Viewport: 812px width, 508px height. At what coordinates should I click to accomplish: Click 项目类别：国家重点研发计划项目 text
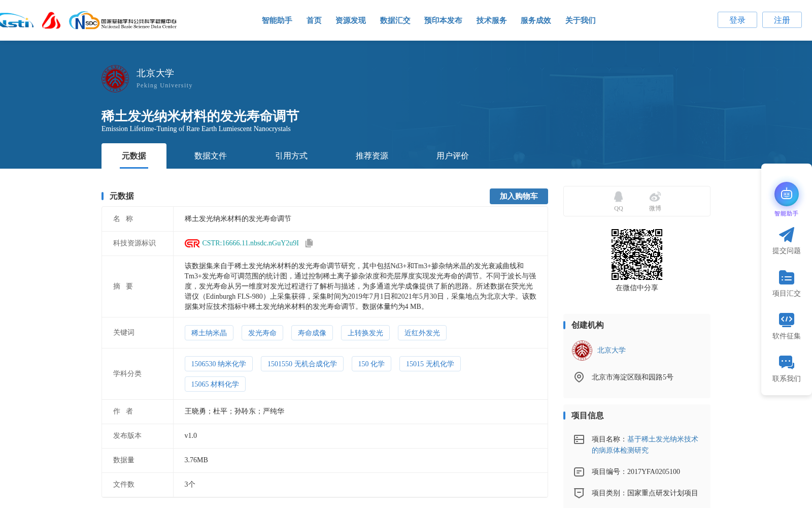(x=645, y=493)
